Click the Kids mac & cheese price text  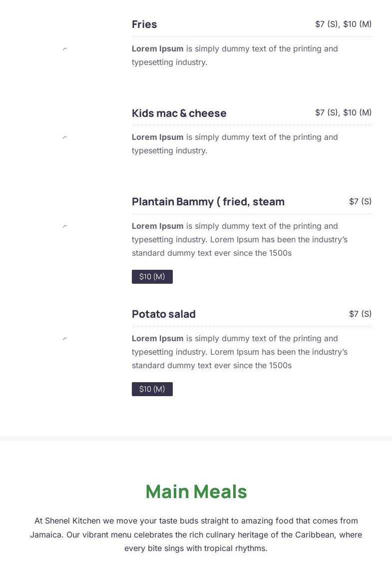pos(343,112)
